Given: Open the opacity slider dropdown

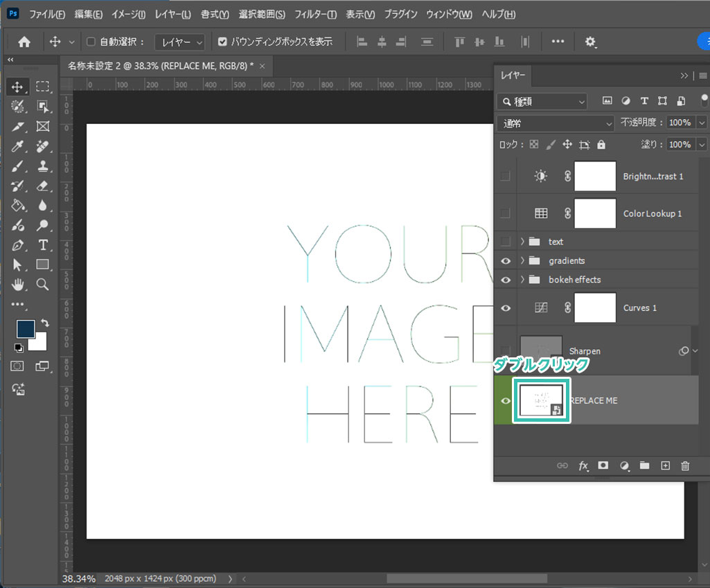Looking at the screenshot, I should click(x=702, y=123).
